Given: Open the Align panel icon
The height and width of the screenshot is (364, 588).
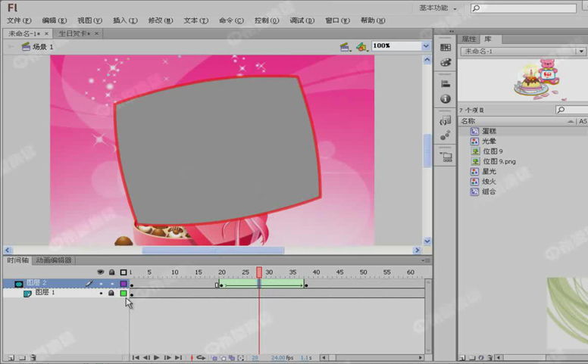Looking at the screenshot, I should [x=446, y=84].
